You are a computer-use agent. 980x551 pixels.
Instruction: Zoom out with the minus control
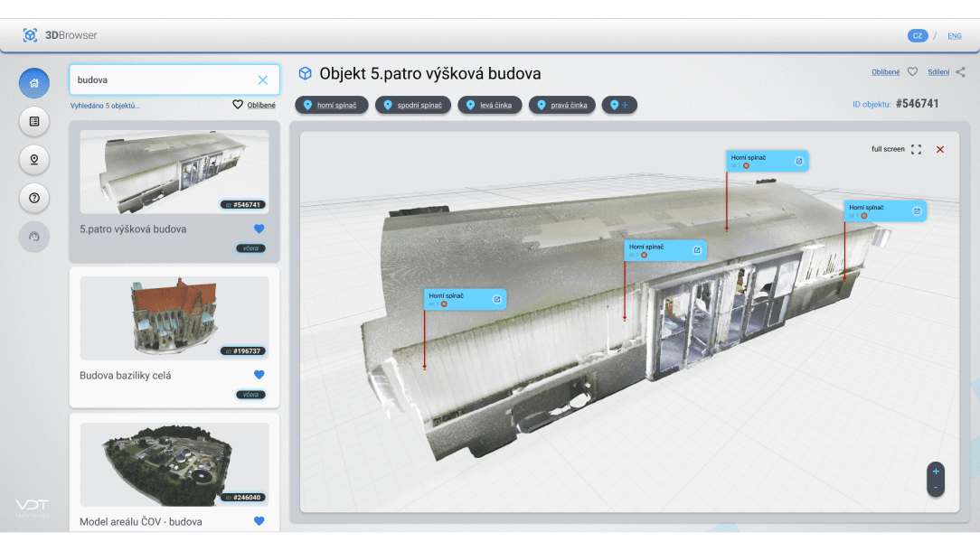click(x=936, y=488)
